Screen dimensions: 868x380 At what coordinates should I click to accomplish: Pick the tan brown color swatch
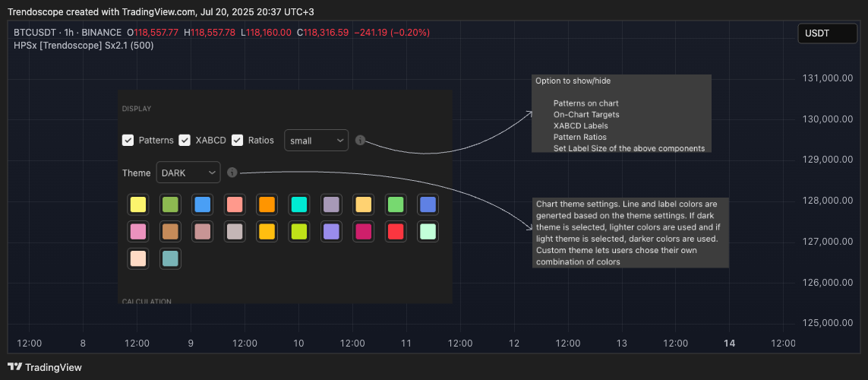click(170, 232)
